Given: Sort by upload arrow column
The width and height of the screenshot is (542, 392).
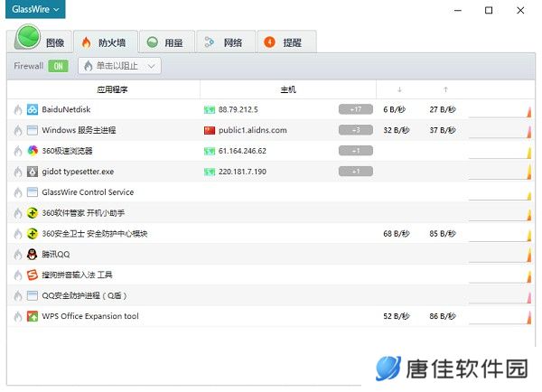Looking at the screenshot, I should pos(445,90).
